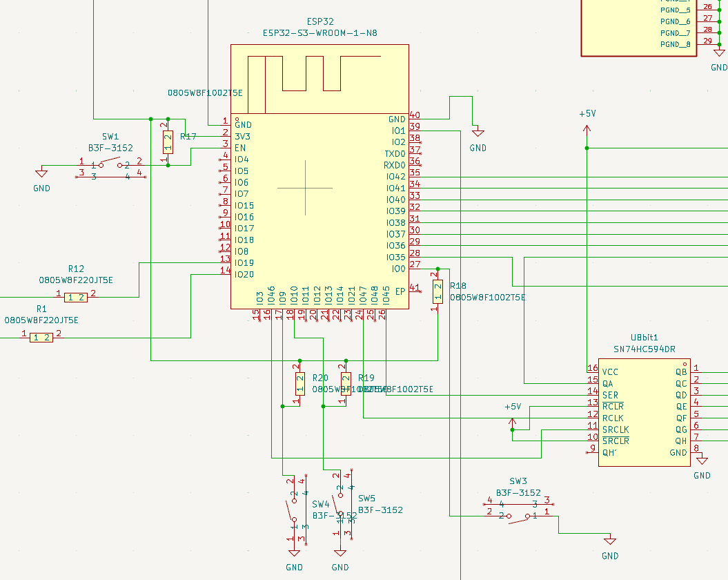Click the SER pin label on SN74HC594DR

610,395
